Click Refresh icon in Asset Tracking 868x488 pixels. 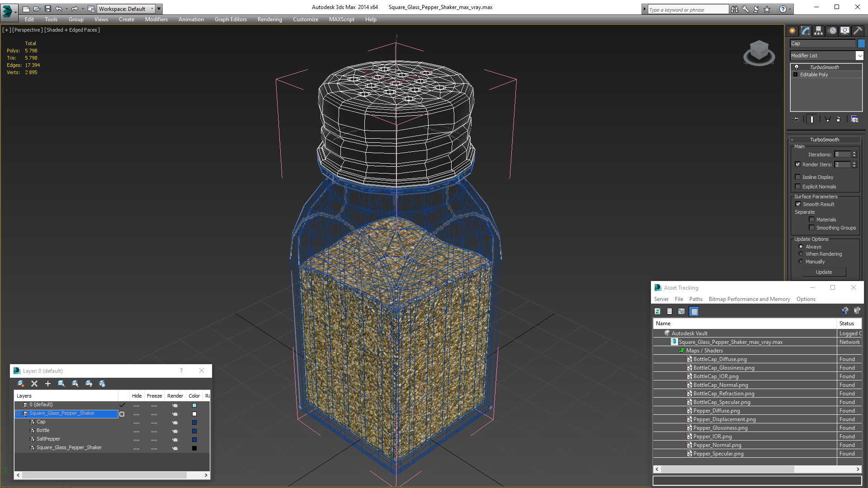(658, 311)
